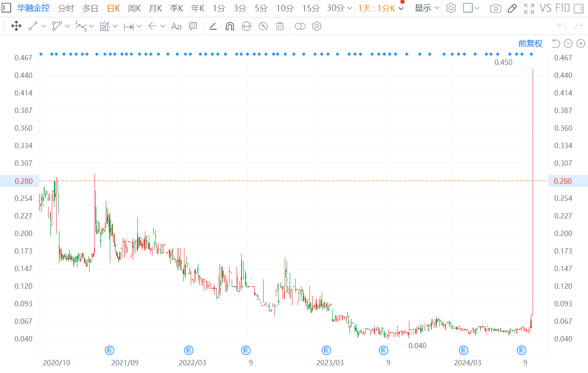Open the VS compare function
The height and width of the screenshot is (373, 588).
click(545, 8)
